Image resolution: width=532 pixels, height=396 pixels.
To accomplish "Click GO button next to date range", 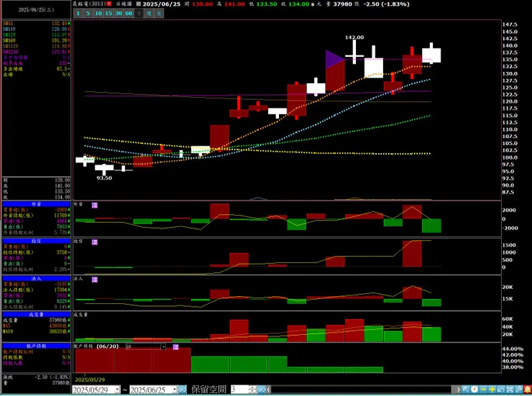I will click(183, 390).
